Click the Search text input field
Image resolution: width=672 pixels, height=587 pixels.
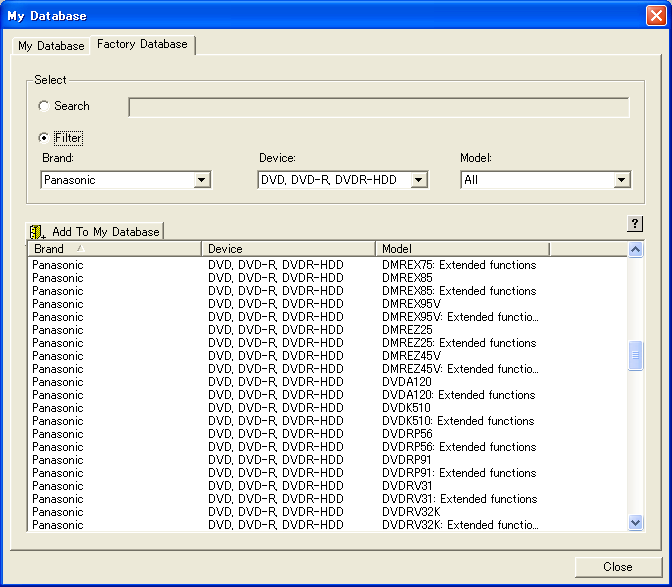tap(378, 107)
